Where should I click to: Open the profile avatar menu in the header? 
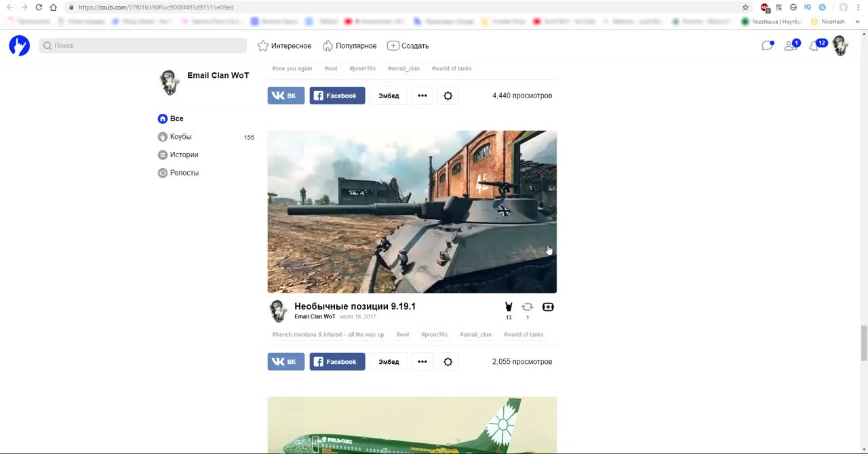pos(840,45)
